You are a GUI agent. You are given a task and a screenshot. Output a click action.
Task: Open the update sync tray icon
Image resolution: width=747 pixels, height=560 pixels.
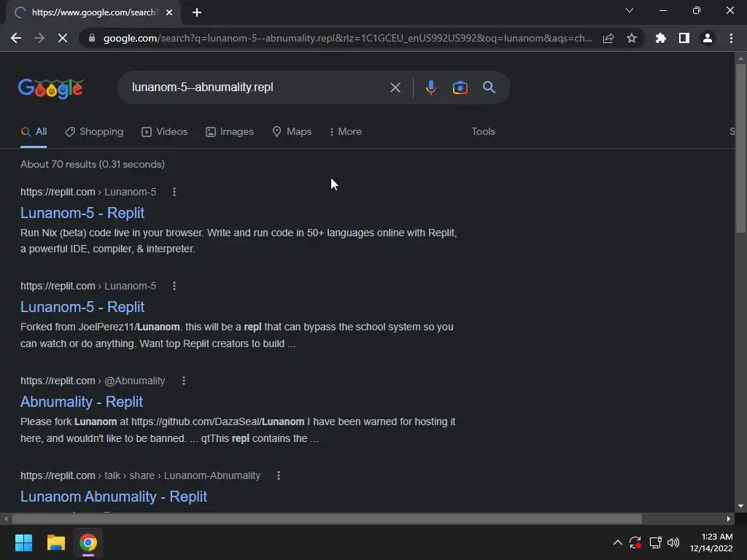click(635, 542)
